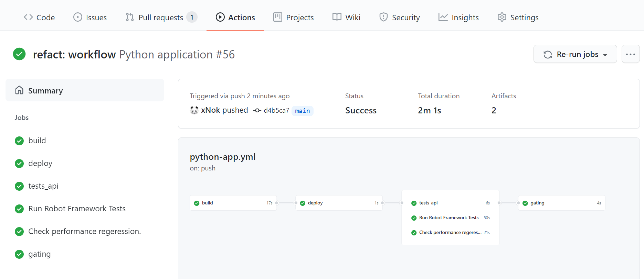
Task: Select Run Robot Framework Tests sidebar job
Action: (x=77, y=209)
